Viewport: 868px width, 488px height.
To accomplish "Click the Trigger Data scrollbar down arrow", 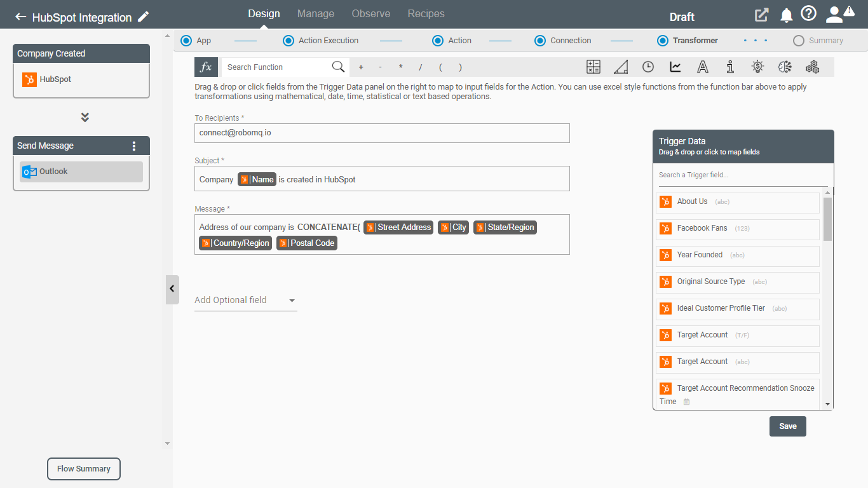I will click(x=827, y=403).
